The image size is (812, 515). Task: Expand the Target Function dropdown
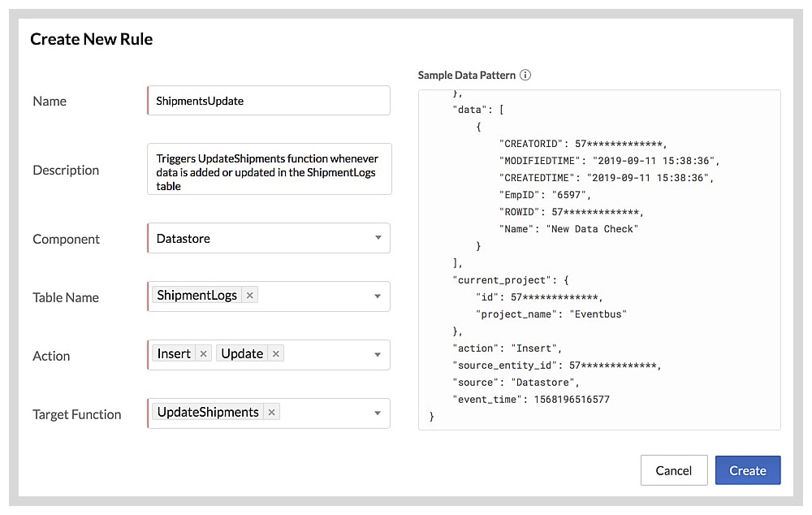click(x=377, y=413)
